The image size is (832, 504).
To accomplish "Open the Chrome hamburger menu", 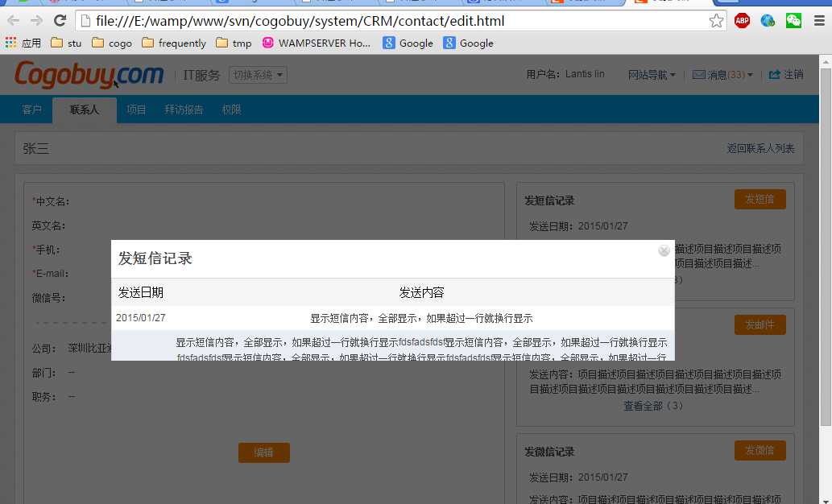I will pyautogui.click(x=819, y=21).
